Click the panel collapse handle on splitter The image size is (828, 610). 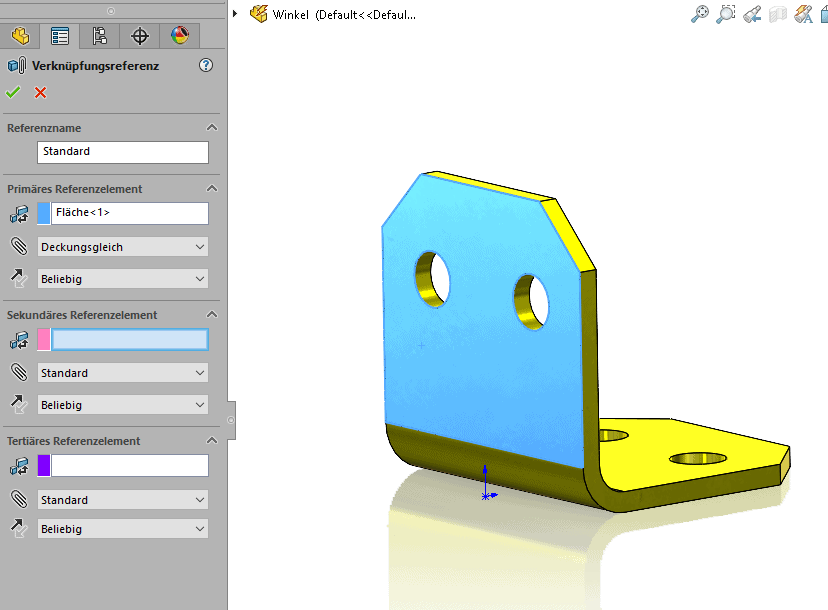[231, 420]
